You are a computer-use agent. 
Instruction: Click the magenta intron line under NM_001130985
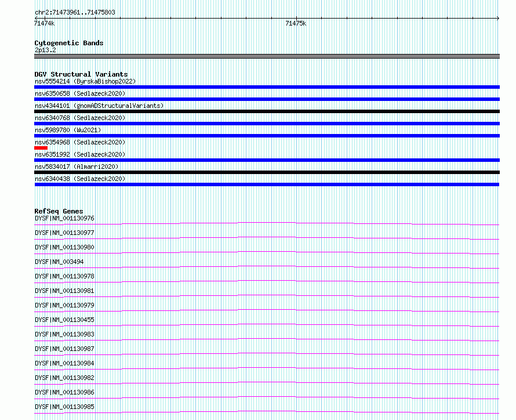tap(267, 411)
